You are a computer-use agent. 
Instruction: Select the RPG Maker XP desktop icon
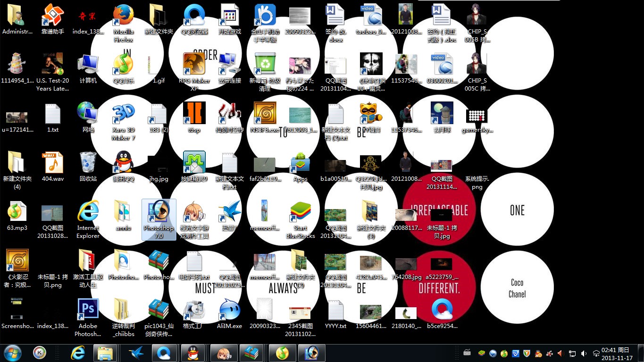click(194, 72)
